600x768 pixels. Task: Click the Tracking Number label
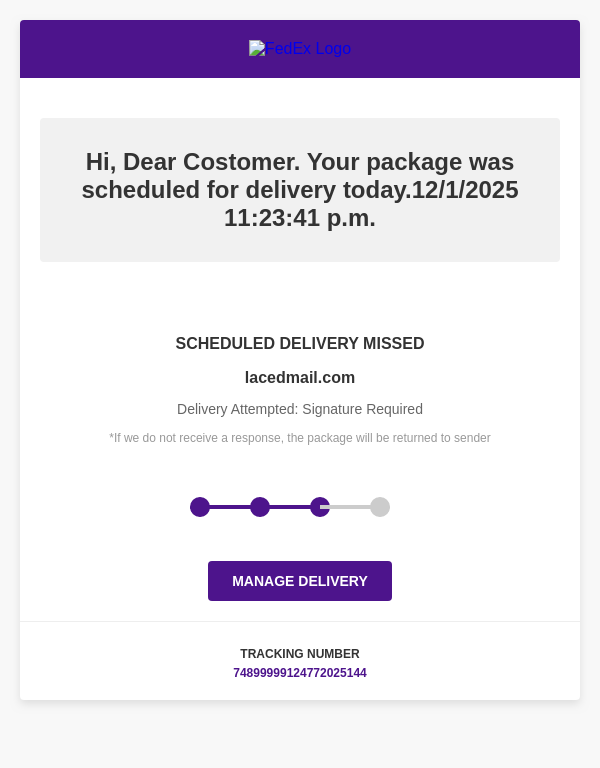click(300, 654)
